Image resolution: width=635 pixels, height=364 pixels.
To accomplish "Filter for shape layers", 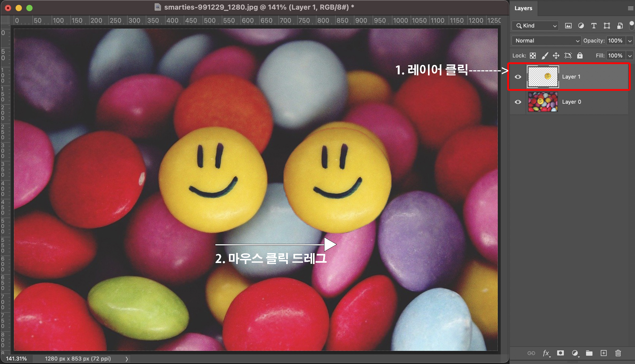I will tap(607, 26).
